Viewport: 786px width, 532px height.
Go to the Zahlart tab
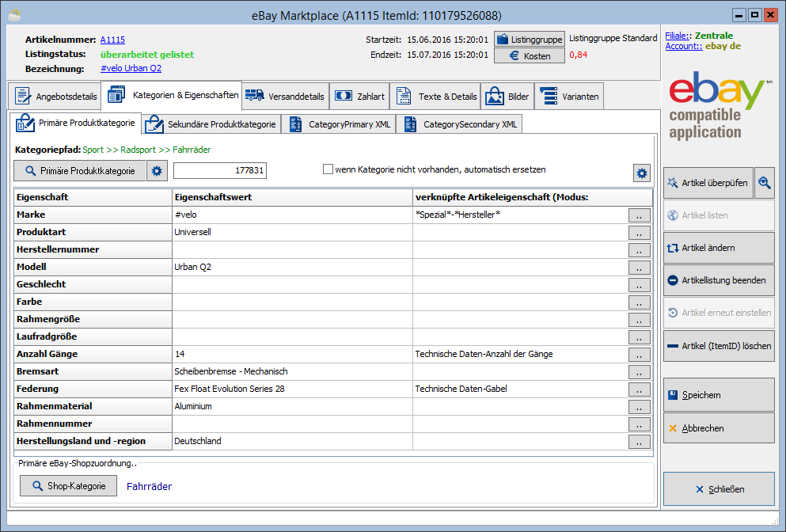tap(359, 97)
